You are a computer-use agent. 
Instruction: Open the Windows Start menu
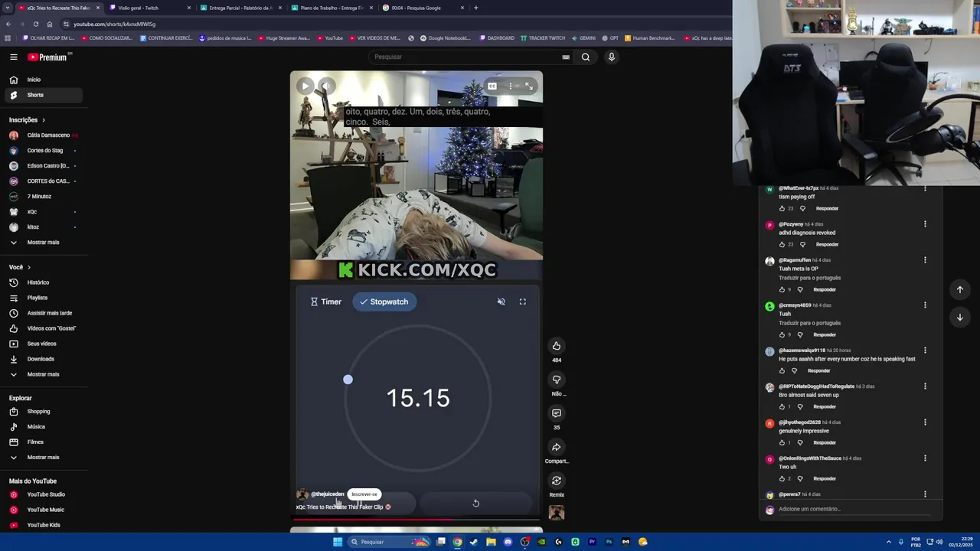click(x=337, y=542)
